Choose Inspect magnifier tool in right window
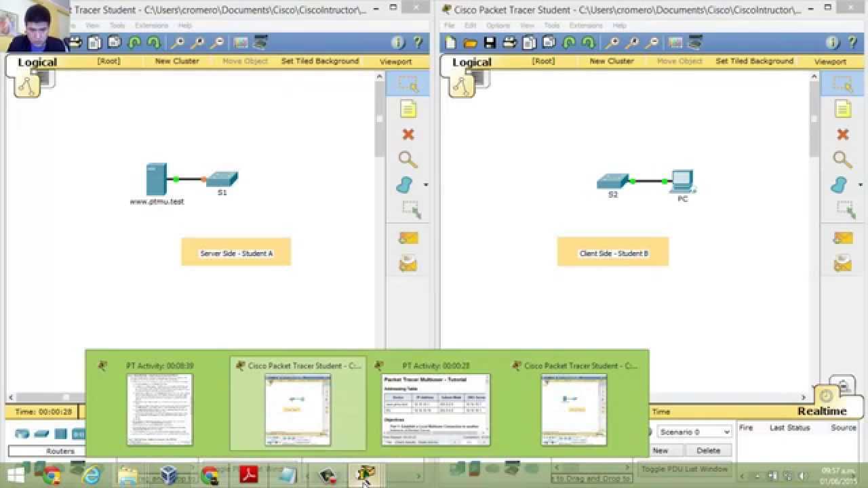868x488 pixels. coord(842,159)
